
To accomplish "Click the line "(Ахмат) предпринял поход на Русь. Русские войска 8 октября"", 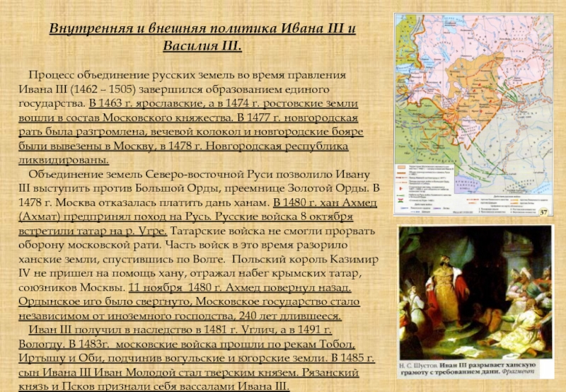I will pyautogui.click(x=185, y=217).
